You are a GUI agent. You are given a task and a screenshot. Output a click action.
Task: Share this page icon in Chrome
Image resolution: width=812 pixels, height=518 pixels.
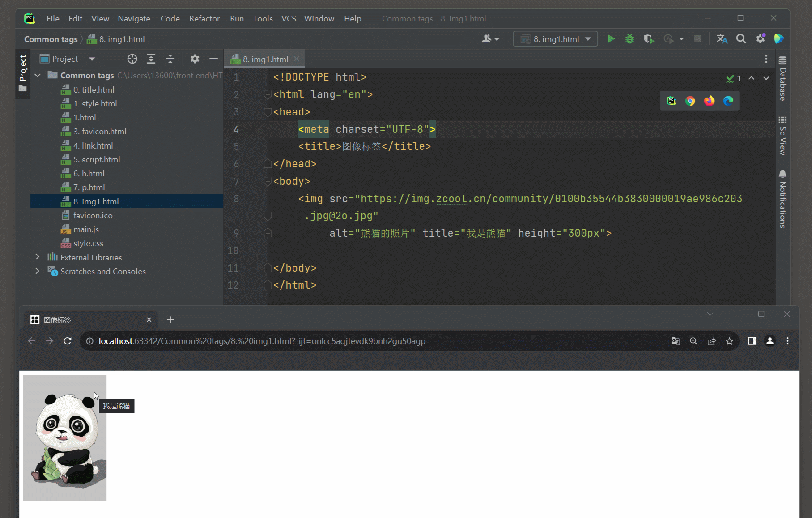712,341
